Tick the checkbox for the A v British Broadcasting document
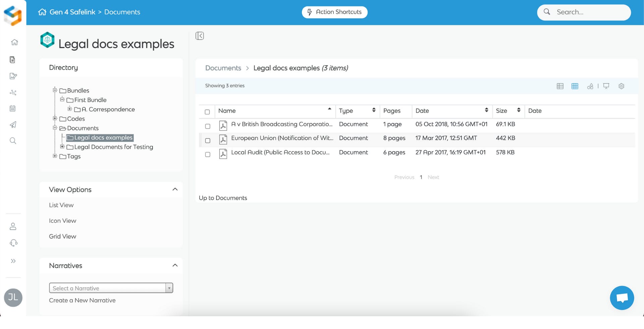644x329 pixels. tap(208, 126)
